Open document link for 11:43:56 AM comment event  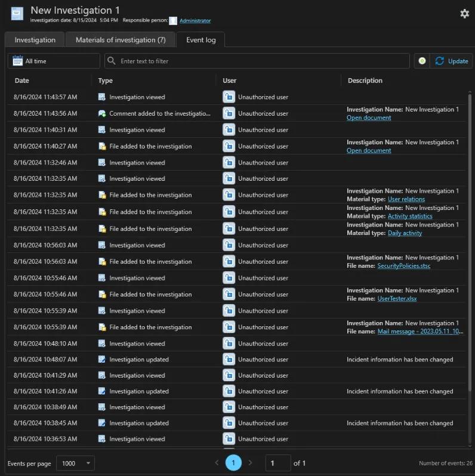(x=369, y=118)
